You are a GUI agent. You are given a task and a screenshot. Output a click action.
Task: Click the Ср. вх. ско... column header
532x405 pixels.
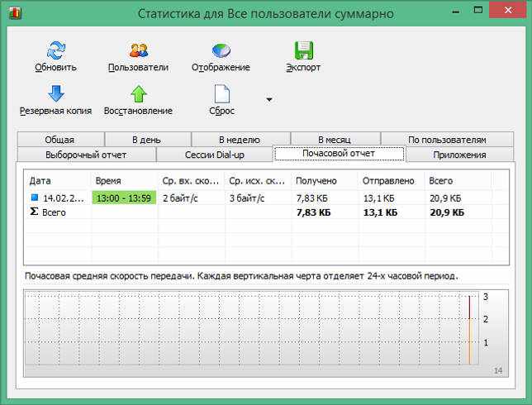[192, 181]
